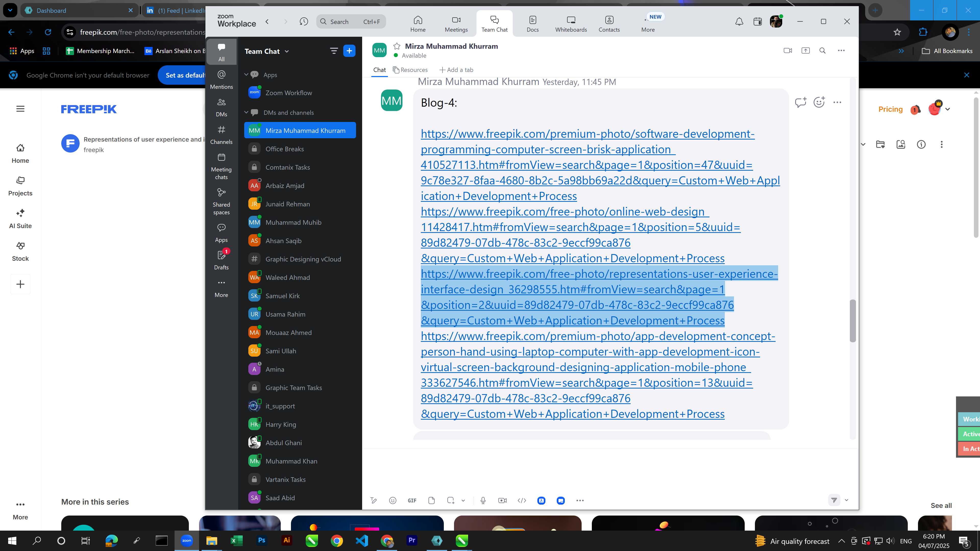The image size is (980, 551).
Task: Click the blue new chat plus button
Action: [x=349, y=51]
